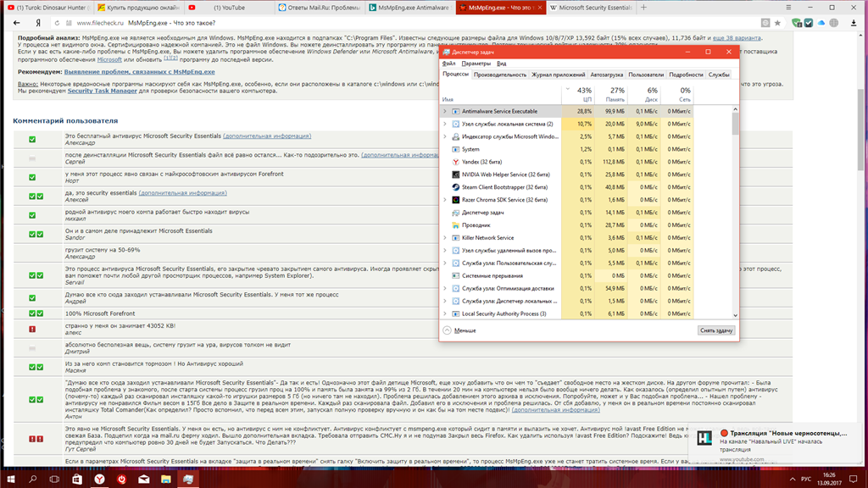Image resolution: width=868 pixels, height=488 pixels.
Task: Click the NVIDIA Web Helper Service icon
Action: click(x=455, y=175)
